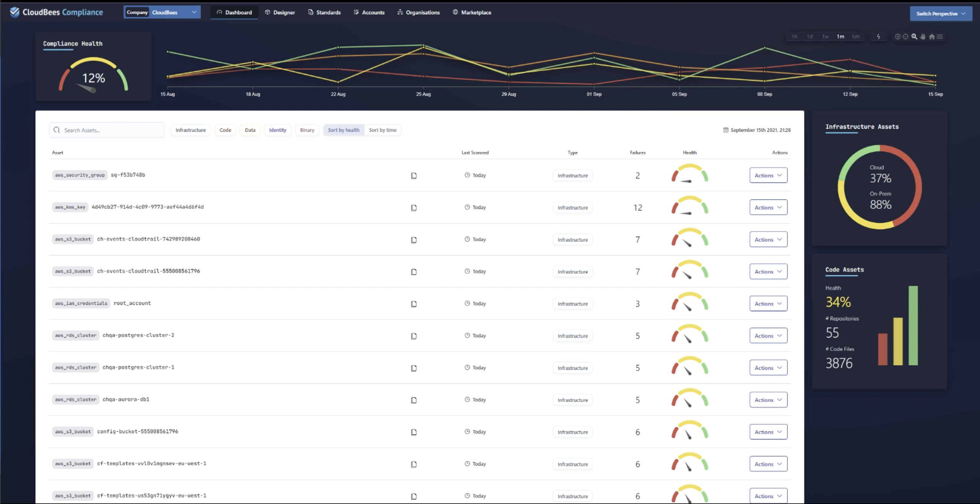The width and height of the screenshot is (980, 504).
Task: Select the Binary filter tab
Action: point(306,130)
